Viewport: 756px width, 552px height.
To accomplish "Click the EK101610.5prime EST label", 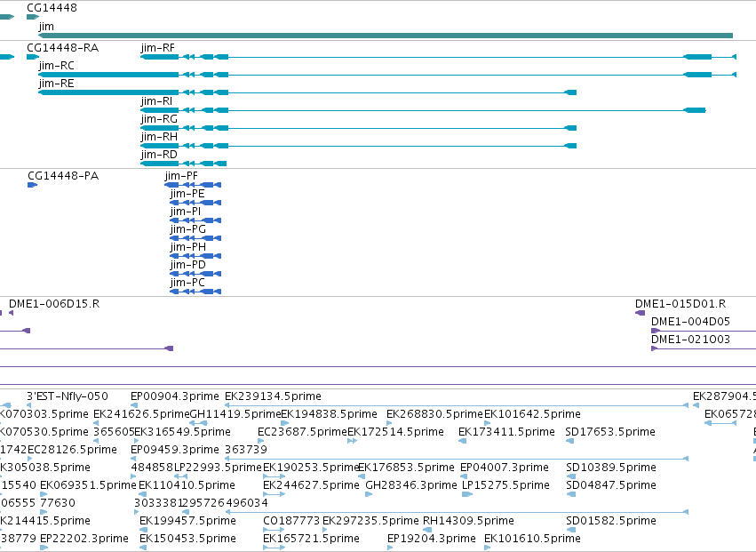I will pyautogui.click(x=532, y=539).
